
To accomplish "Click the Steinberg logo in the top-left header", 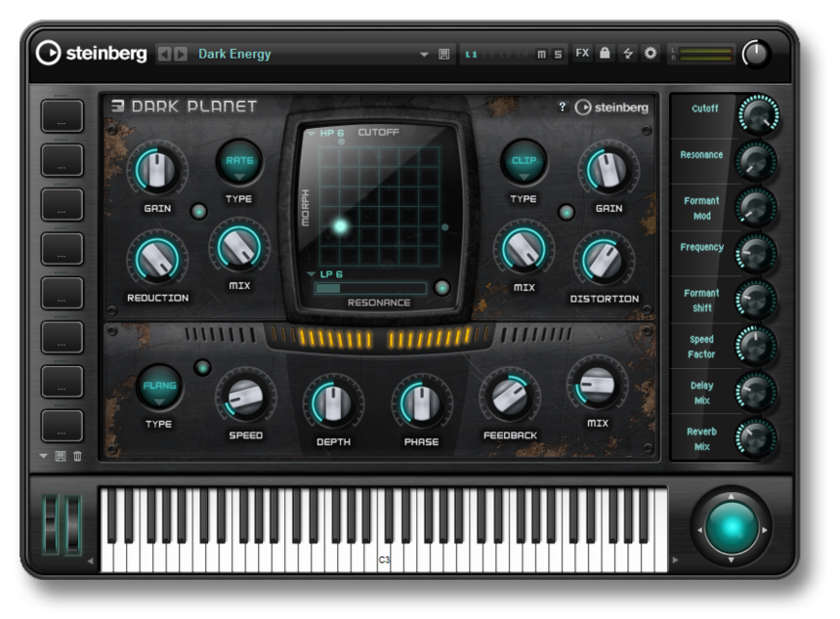I will 92,53.
